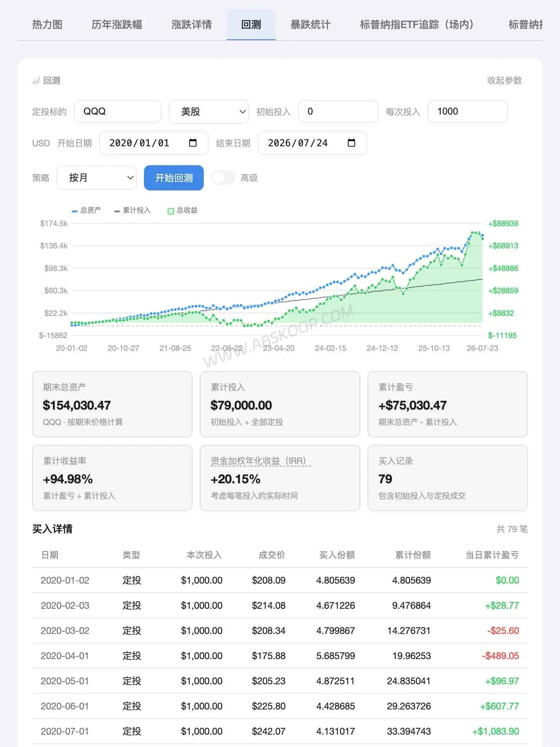Click the 累计份额 column header
Viewport: 560px width, 747px height.
413,555
